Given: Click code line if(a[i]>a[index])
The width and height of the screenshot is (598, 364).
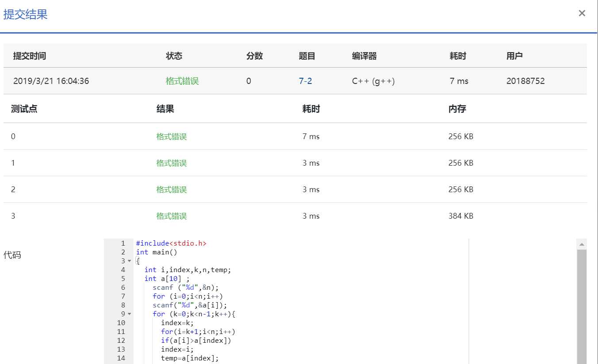Looking at the screenshot, I should click(x=196, y=341).
